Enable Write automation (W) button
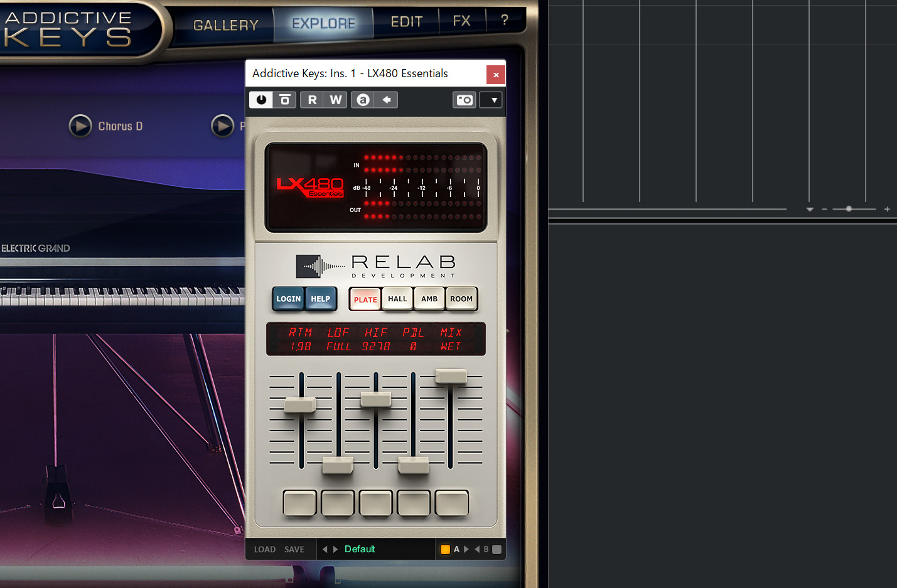This screenshot has height=588, width=897. pyautogui.click(x=336, y=100)
